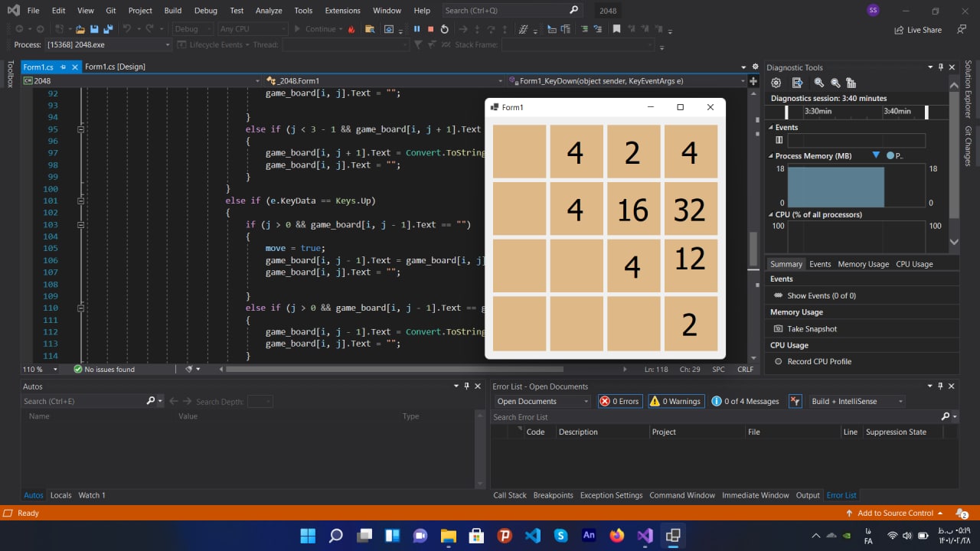
Task: Toggle the Messages filter in Error List
Action: [745, 401]
